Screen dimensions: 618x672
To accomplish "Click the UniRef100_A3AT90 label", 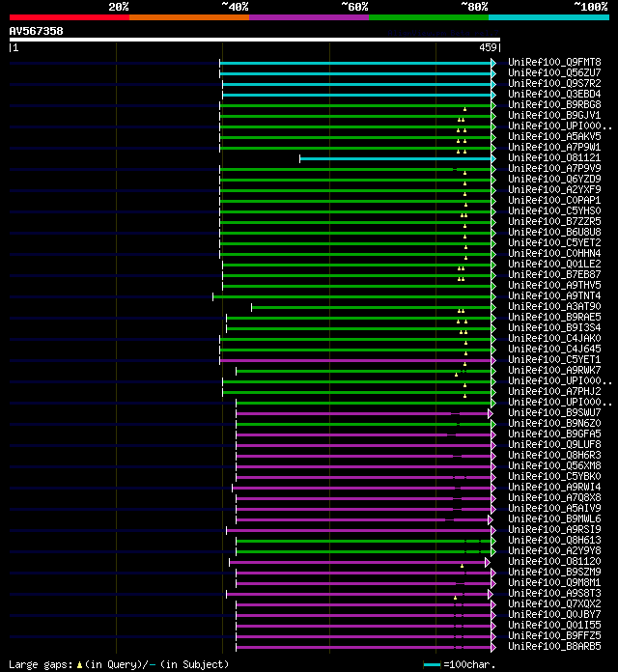I will [554, 307].
